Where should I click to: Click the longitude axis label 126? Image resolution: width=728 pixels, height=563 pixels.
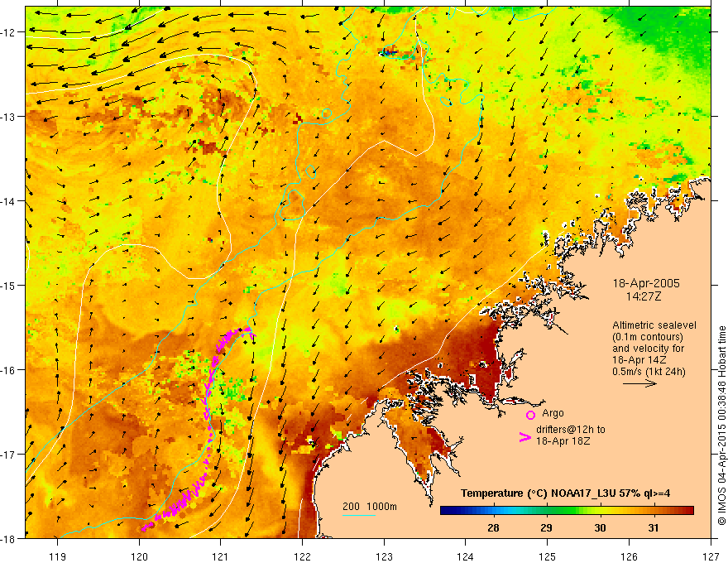629,556
